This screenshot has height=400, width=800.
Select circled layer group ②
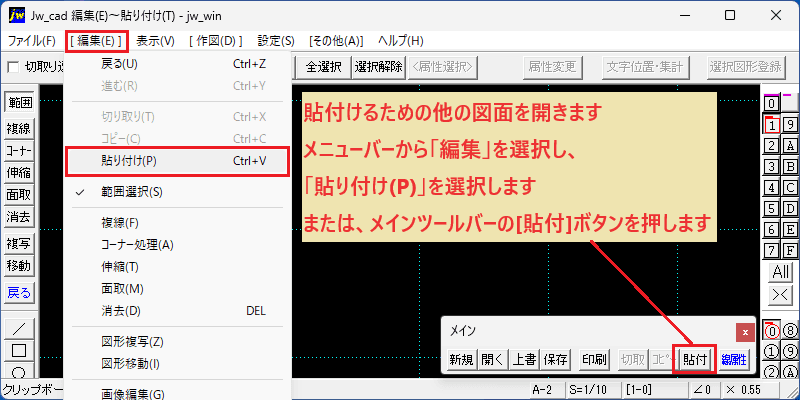click(x=772, y=371)
